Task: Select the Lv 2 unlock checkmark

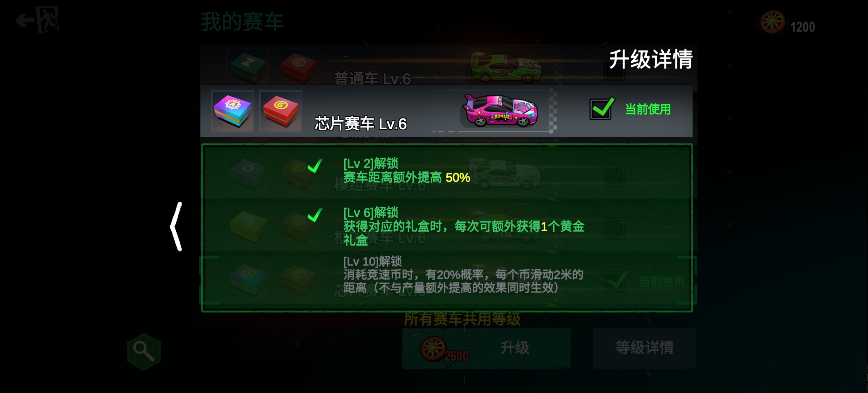Action: 315,166
